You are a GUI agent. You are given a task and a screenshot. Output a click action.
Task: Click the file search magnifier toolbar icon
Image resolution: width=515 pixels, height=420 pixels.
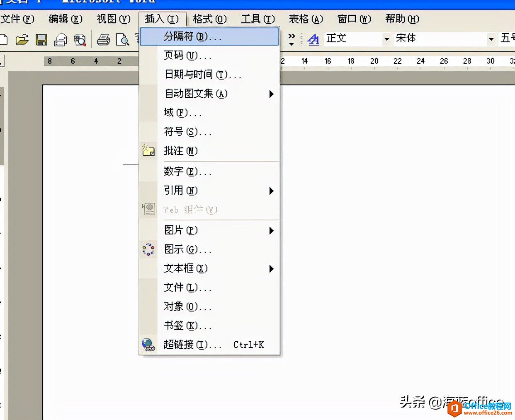point(80,40)
